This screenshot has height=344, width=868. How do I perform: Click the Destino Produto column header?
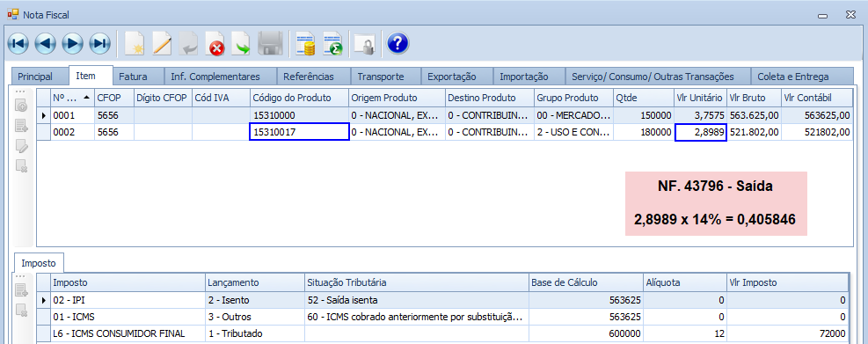(489, 98)
